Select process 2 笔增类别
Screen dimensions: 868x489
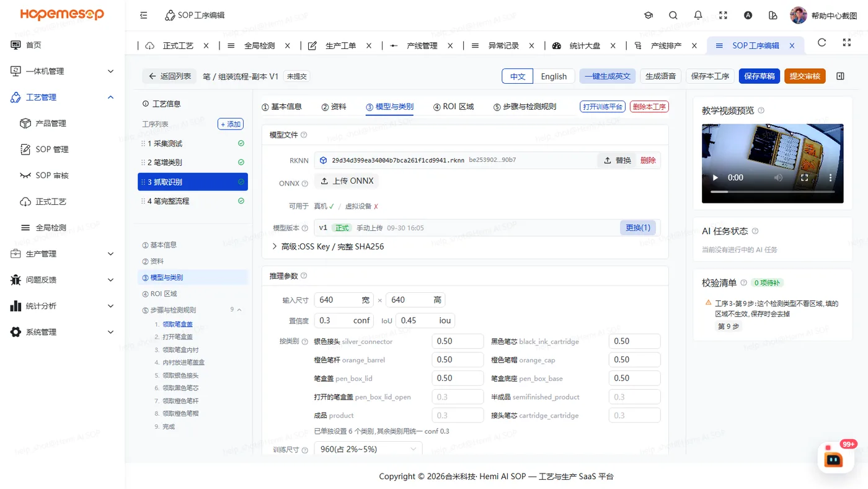(193, 163)
